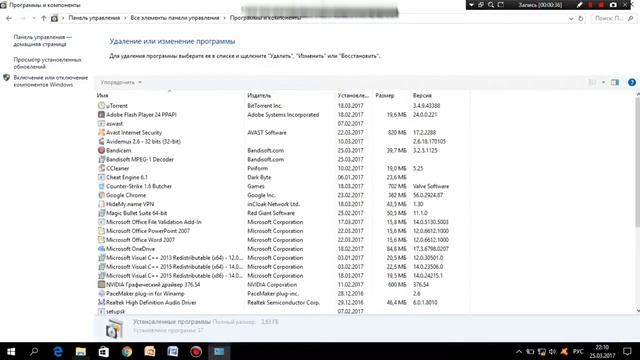The width and height of the screenshot is (640, 360).
Task: Open the Windows Start menu
Action: click(x=11, y=351)
